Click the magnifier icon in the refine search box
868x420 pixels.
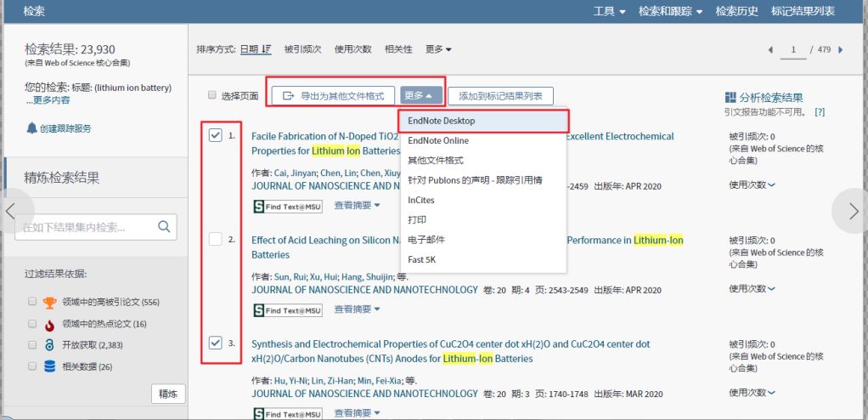(x=164, y=226)
